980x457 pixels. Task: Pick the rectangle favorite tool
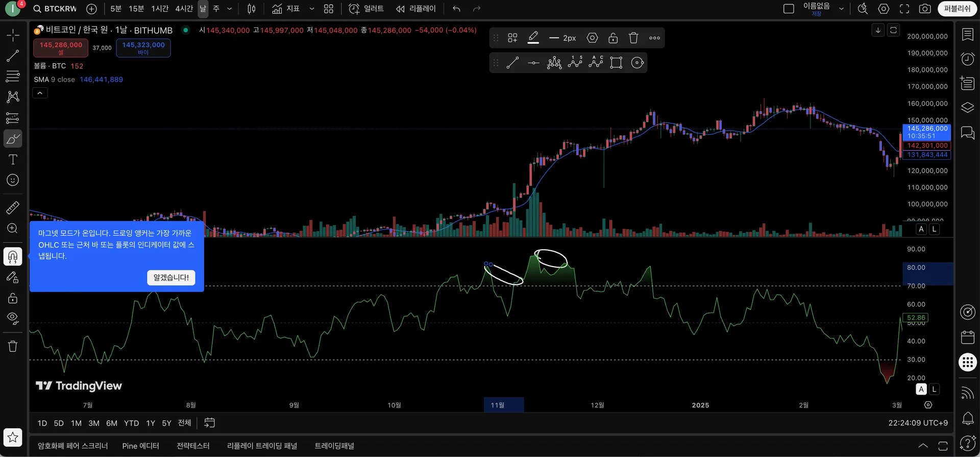[x=617, y=63]
